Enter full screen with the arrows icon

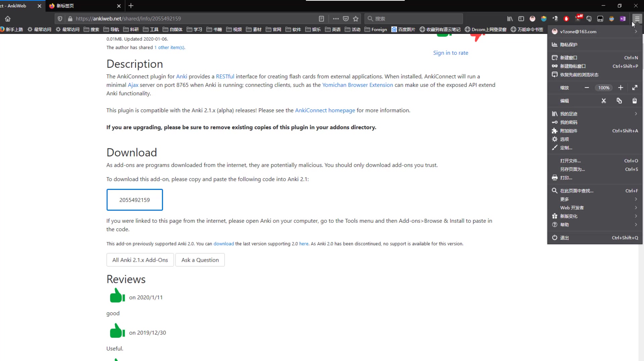[x=635, y=88]
